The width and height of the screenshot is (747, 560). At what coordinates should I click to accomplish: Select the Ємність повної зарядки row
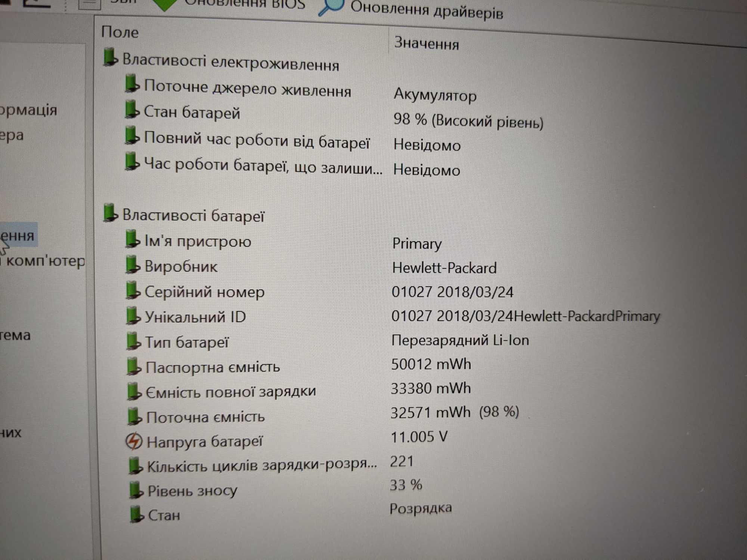(x=299, y=390)
